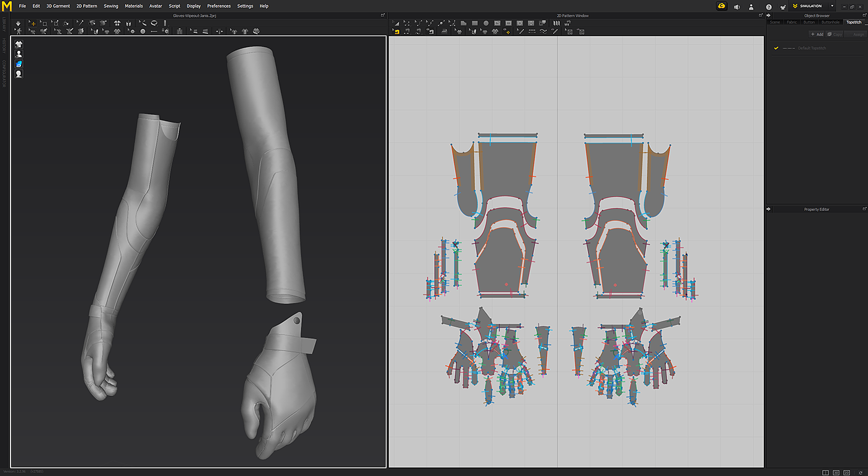Open the vertical LIBRARY sidebar tab
868x476 pixels.
4,25
